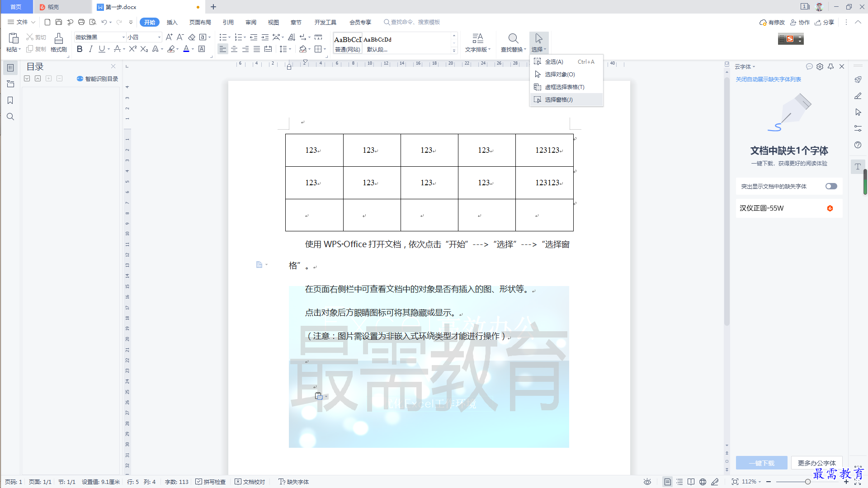Switch to outline view in status bar
Viewport: 868px width, 488px height.
(679, 482)
